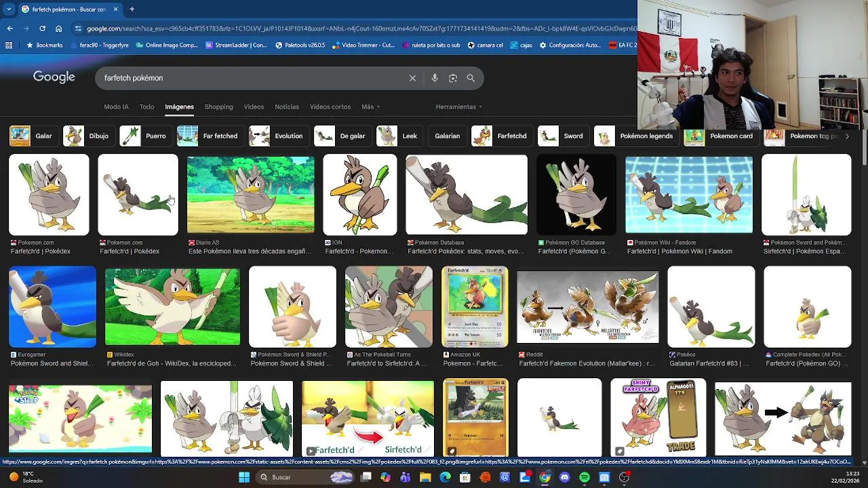Open Discord from the taskbar
The image size is (868, 488).
pyautogui.click(x=565, y=477)
